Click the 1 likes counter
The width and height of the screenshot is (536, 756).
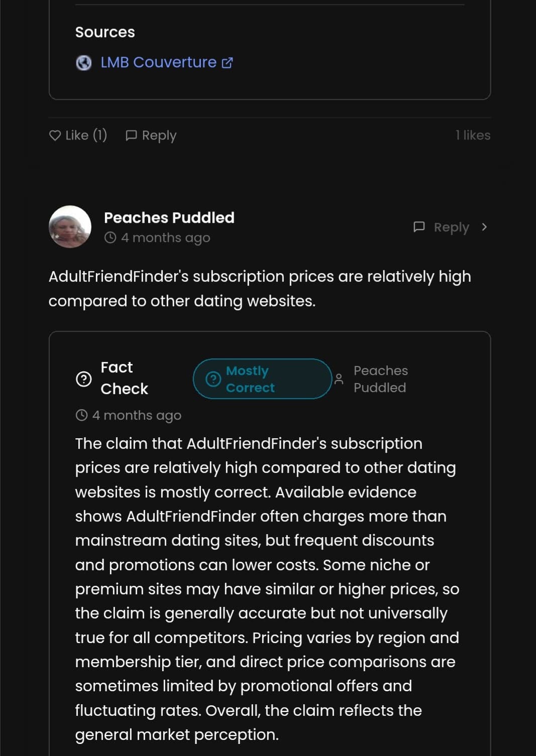473,135
